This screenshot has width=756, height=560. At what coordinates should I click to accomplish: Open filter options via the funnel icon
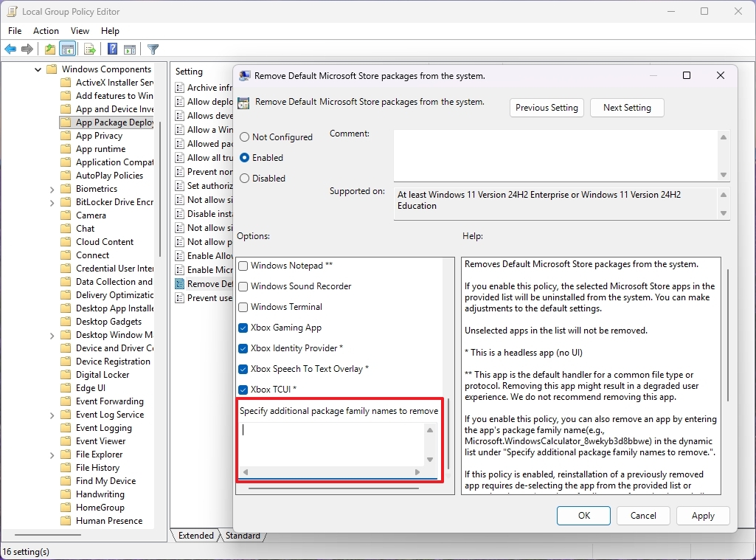[x=153, y=49]
